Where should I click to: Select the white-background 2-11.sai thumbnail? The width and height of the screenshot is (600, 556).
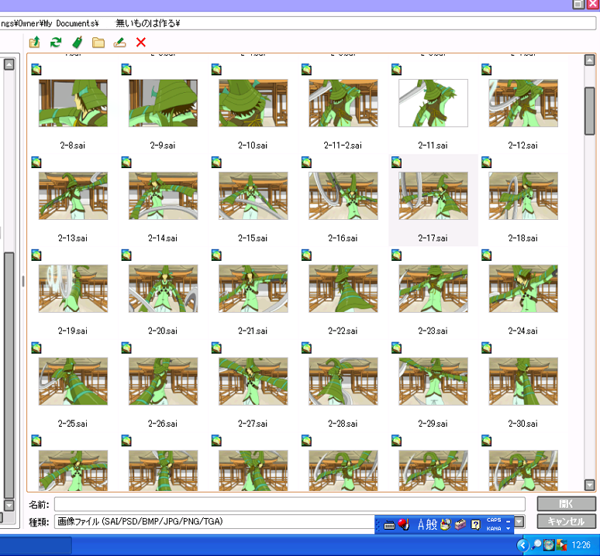(x=433, y=103)
